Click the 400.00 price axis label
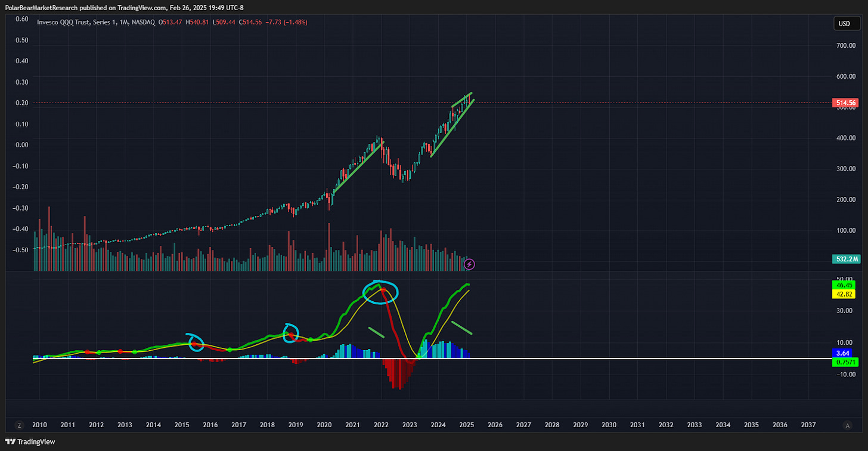The image size is (868, 451). pyautogui.click(x=845, y=138)
